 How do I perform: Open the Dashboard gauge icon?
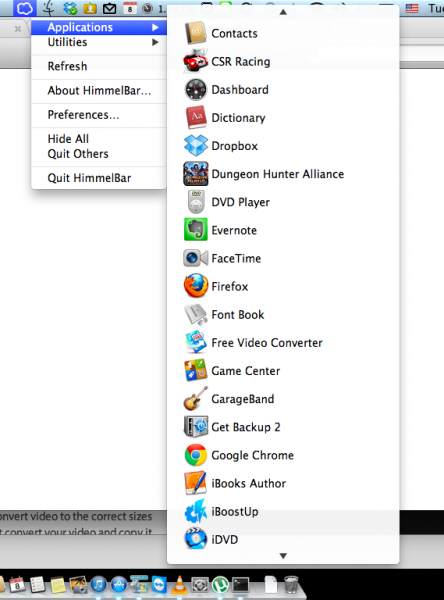pyautogui.click(x=196, y=90)
